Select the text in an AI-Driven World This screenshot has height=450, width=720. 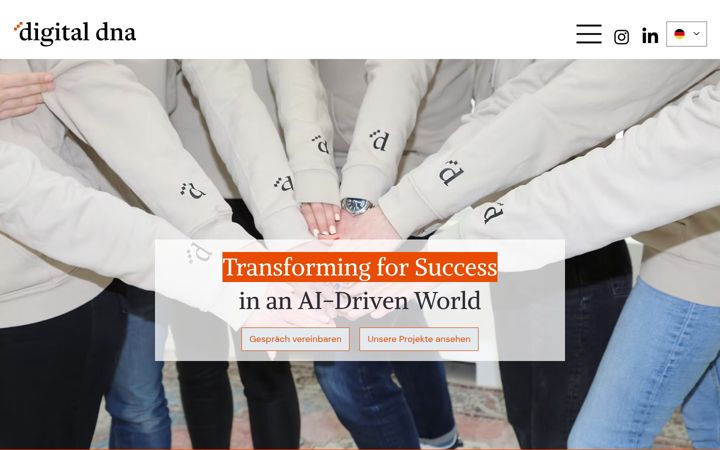360,301
